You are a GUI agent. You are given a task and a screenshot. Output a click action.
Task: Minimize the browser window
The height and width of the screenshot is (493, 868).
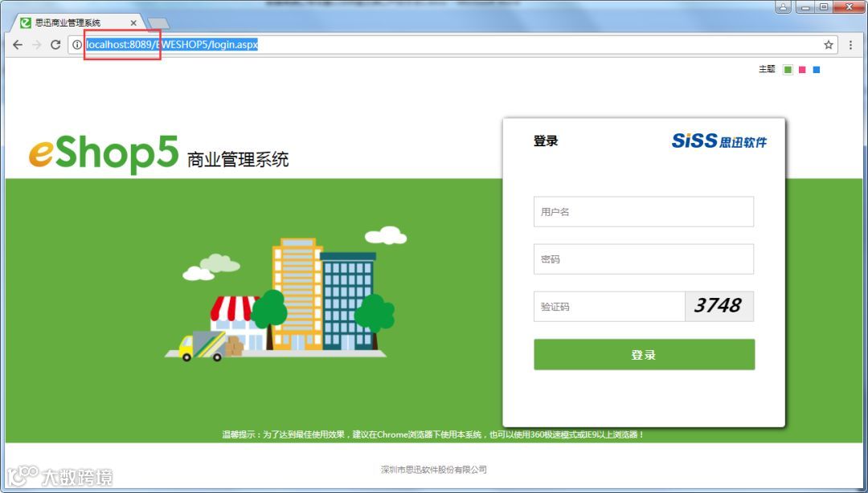[805, 7]
